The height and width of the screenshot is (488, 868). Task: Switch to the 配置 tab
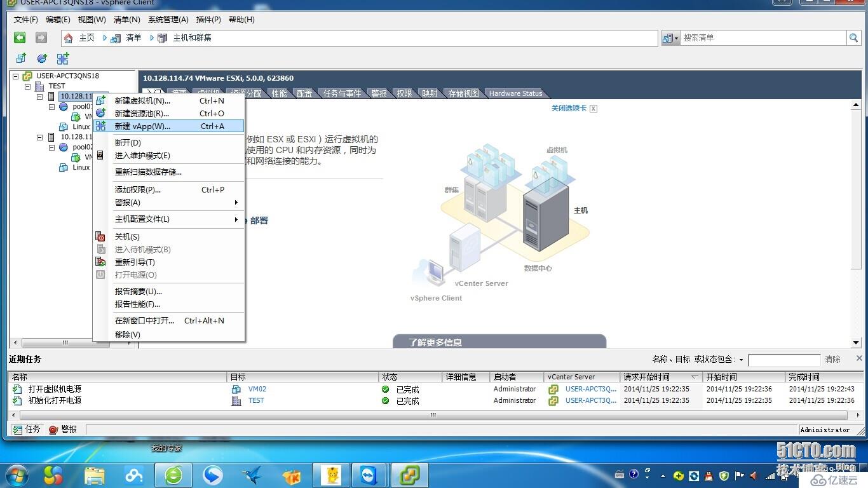(305, 93)
